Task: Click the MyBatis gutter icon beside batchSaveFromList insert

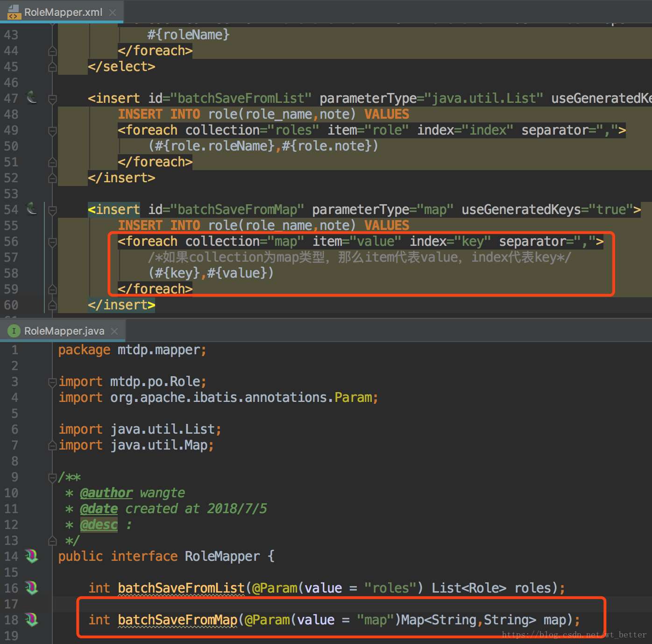Action: pyautogui.click(x=31, y=98)
